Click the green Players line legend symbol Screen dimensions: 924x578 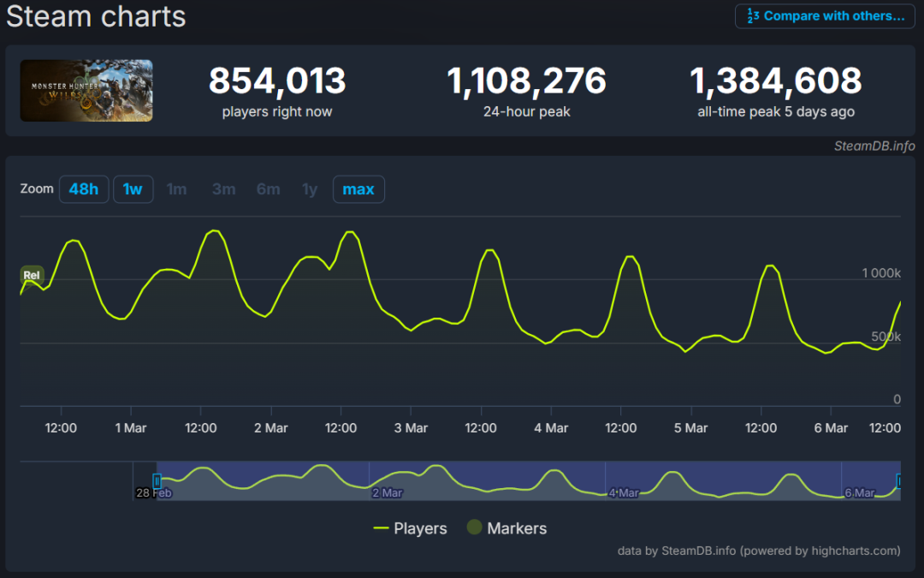click(382, 528)
